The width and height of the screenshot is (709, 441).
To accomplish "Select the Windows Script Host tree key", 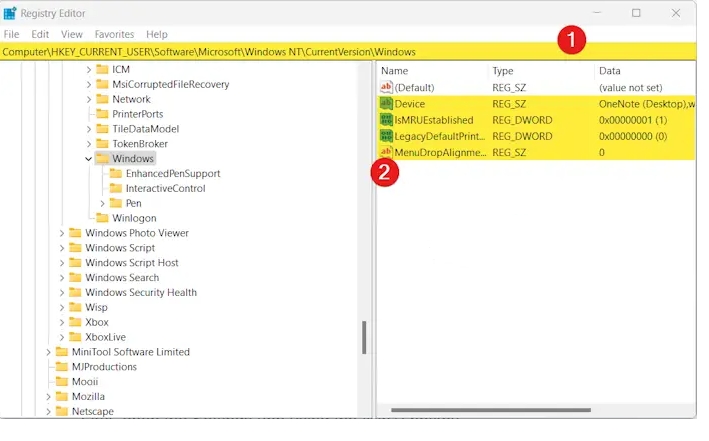I will click(x=132, y=263).
